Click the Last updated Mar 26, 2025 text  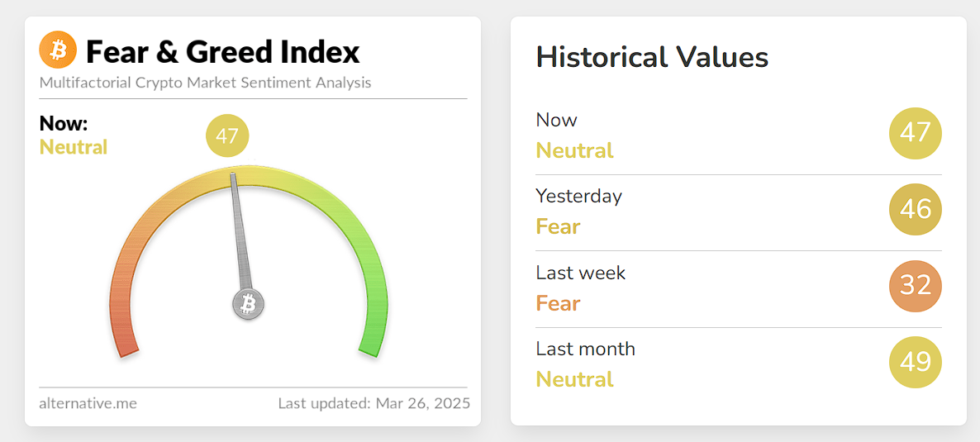tap(373, 404)
